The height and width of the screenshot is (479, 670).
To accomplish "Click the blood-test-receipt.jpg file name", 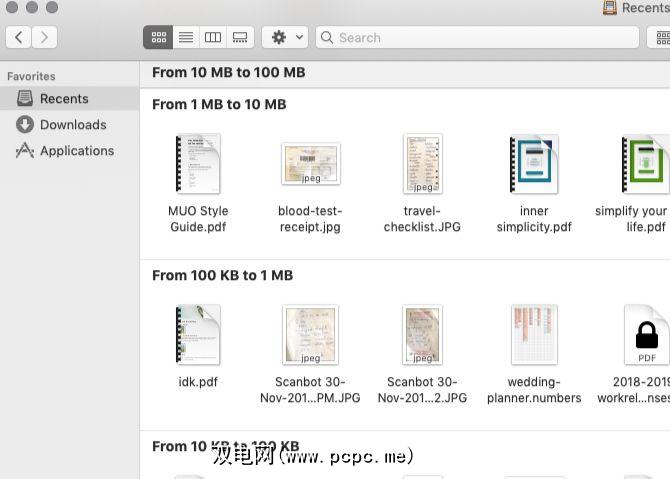I will pos(310,219).
